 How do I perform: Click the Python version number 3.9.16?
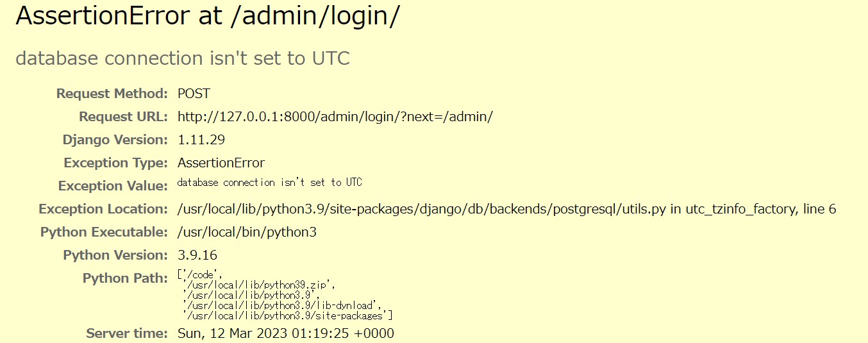click(x=197, y=255)
